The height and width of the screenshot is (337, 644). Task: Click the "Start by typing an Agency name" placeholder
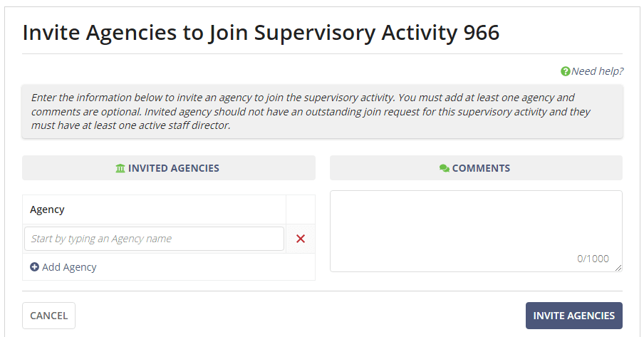[x=101, y=239]
